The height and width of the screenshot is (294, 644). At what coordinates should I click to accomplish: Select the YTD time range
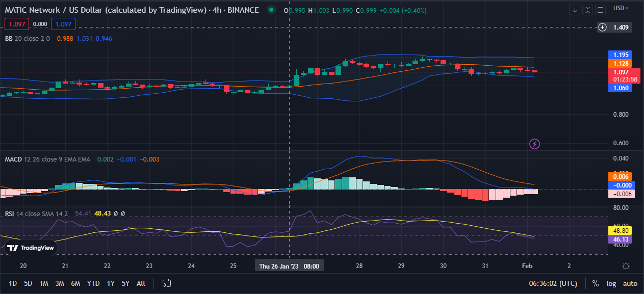tap(93, 283)
